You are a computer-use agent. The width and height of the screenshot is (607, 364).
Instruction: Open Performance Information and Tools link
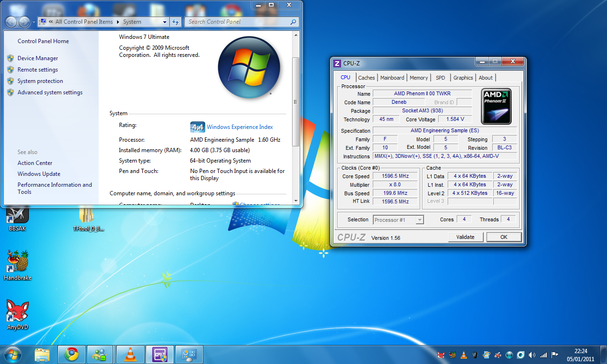55,188
